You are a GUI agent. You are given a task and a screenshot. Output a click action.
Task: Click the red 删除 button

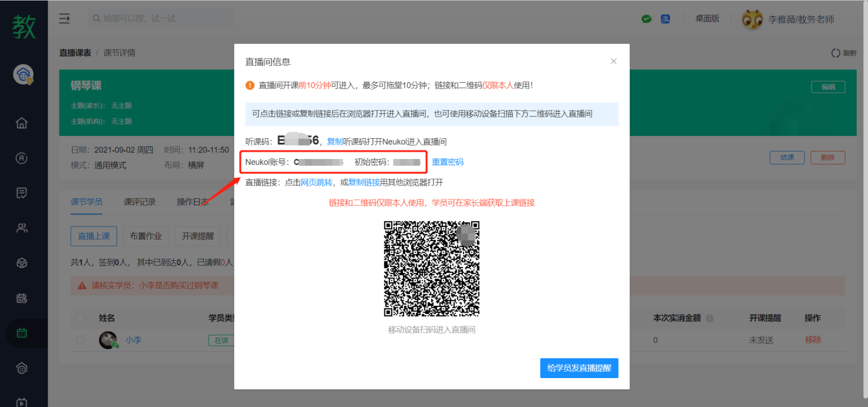coord(828,157)
